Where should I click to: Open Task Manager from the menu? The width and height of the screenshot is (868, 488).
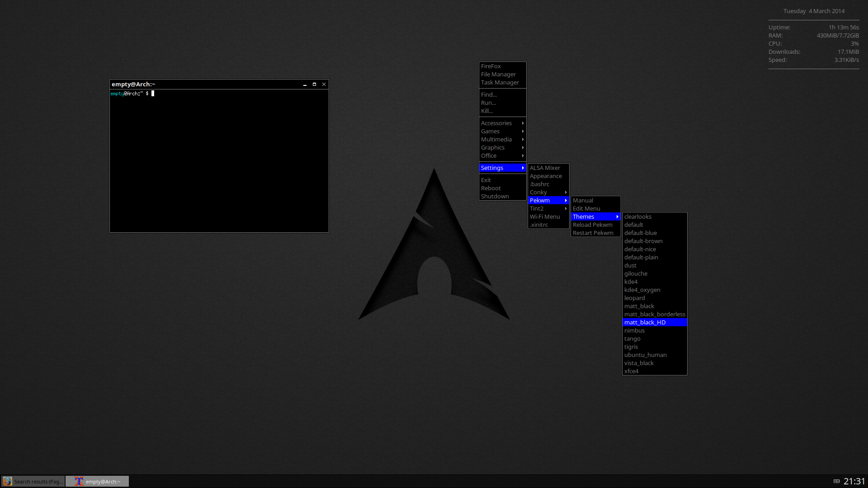click(x=502, y=82)
